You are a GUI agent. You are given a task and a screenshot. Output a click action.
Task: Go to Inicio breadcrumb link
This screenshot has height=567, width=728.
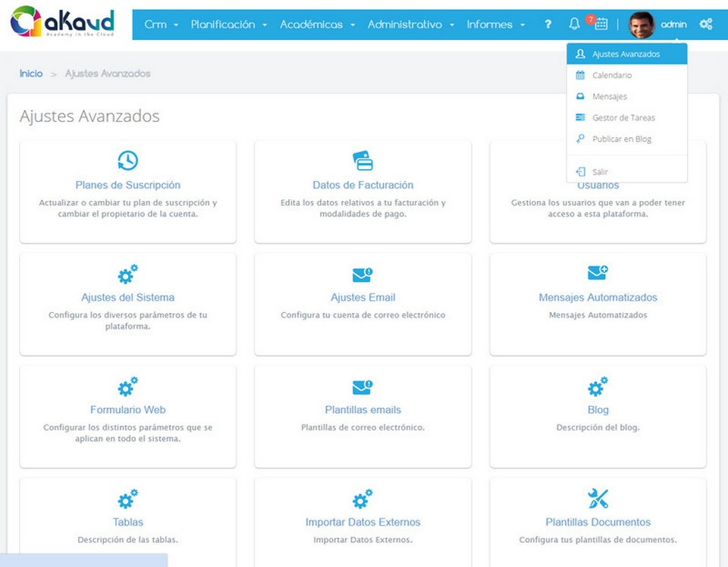pyautogui.click(x=31, y=74)
